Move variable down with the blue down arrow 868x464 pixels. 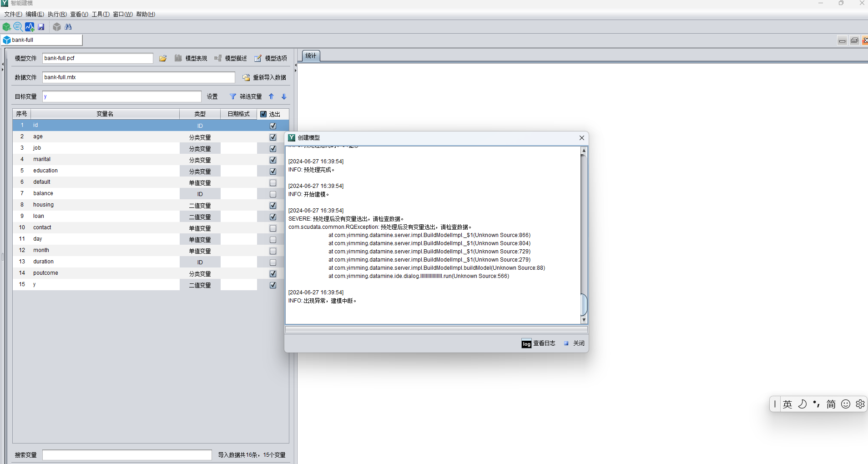click(x=284, y=96)
